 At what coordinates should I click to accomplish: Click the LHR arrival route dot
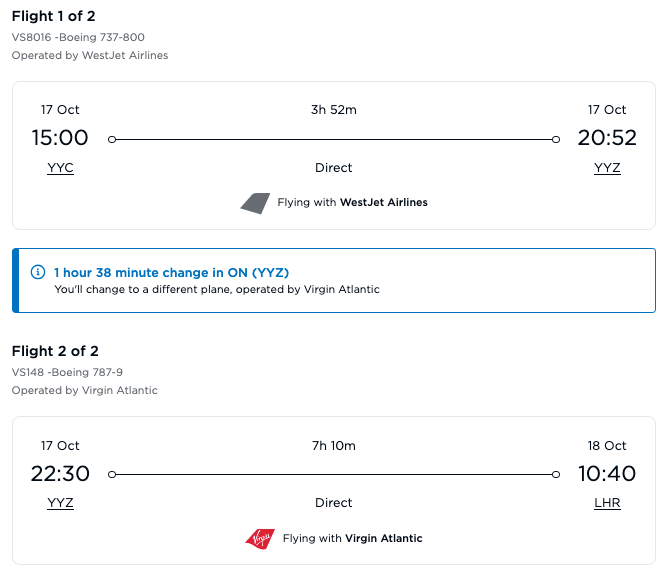(556, 475)
